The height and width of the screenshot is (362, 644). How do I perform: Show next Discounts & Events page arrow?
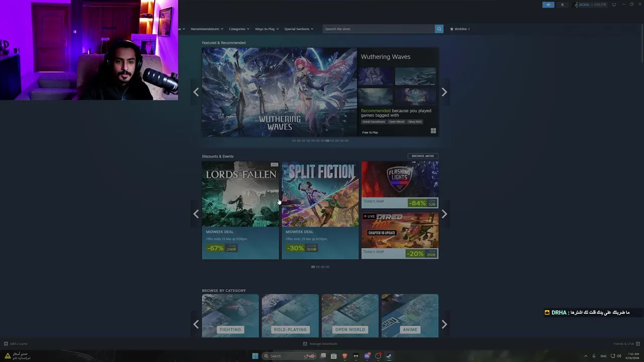pos(444,214)
